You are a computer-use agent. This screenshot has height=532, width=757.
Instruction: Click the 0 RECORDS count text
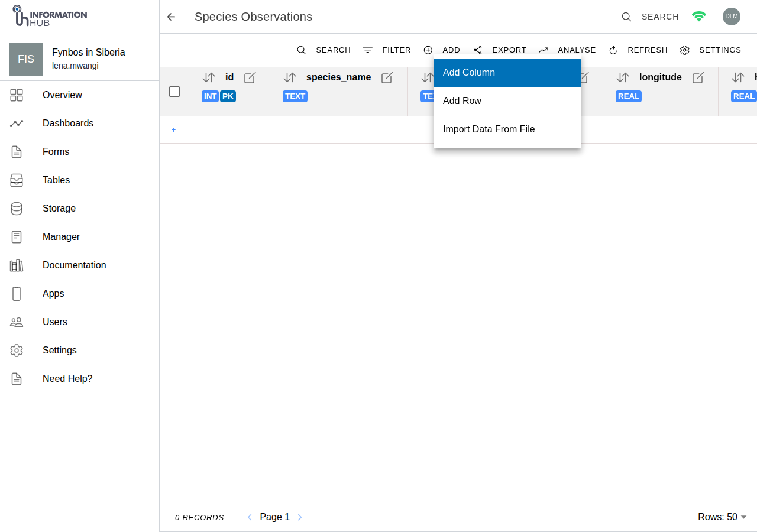click(x=199, y=518)
